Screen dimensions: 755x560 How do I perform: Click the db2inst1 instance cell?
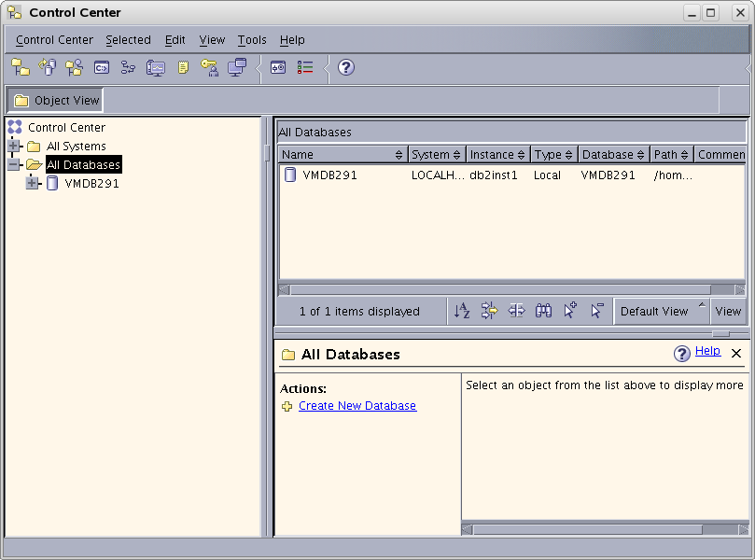point(494,175)
